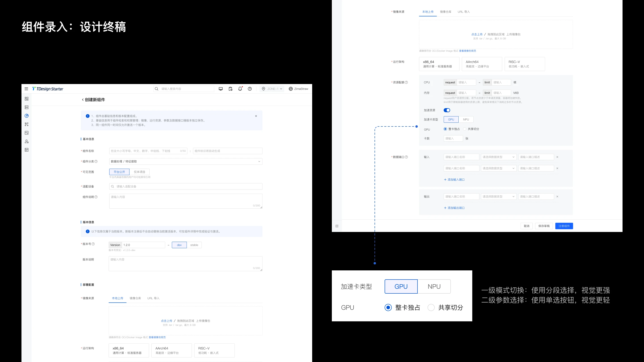This screenshot has width=644, height=362.
Task: Open the branch workflow icon in sidebar
Action: click(x=27, y=124)
